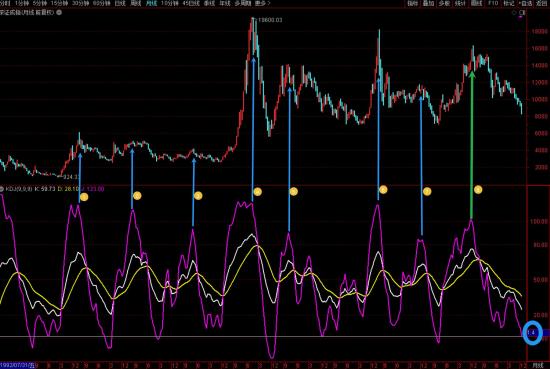Click the yellow marker numbered 1

click(x=84, y=197)
